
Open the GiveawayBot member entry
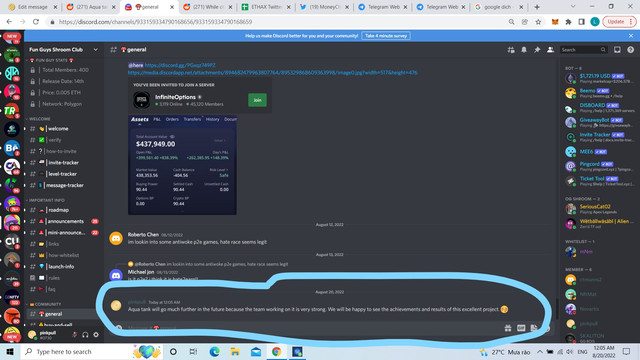[599, 122]
